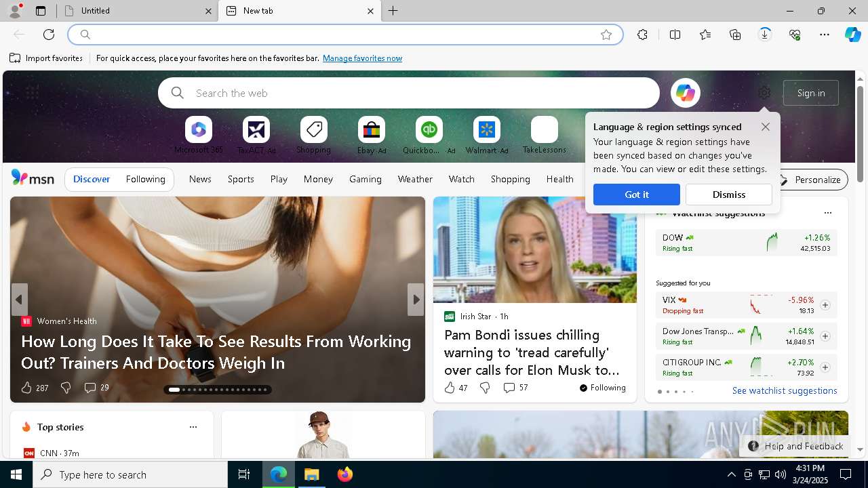Like the Pam Bondi article

click(456, 388)
